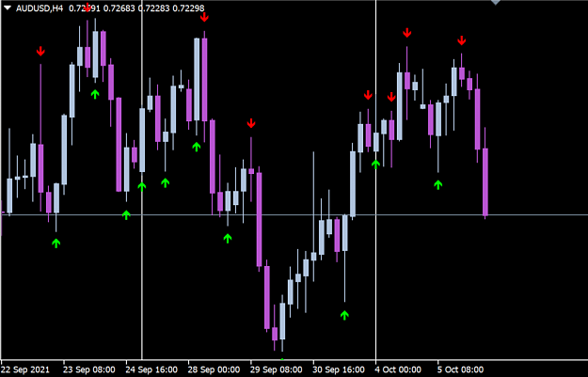This screenshot has height=377, width=588.
Task: Click the 0.72283 low price value
Action: point(153,8)
